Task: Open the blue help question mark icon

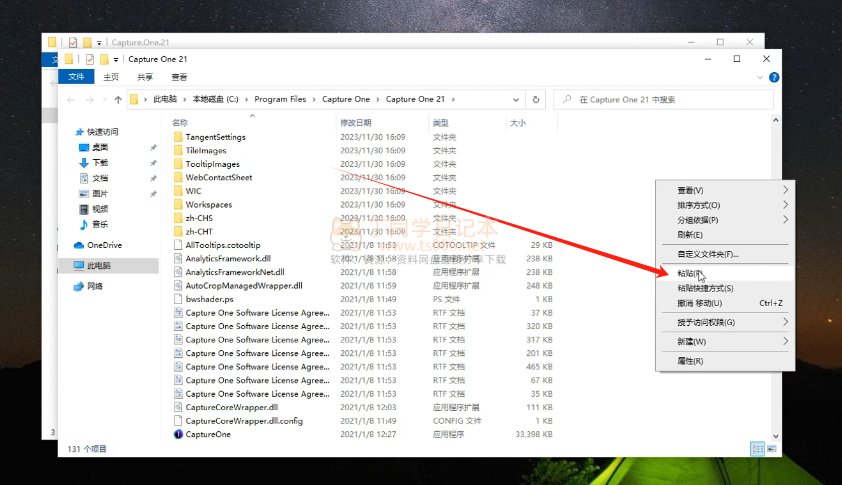Action: click(x=774, y=77)
